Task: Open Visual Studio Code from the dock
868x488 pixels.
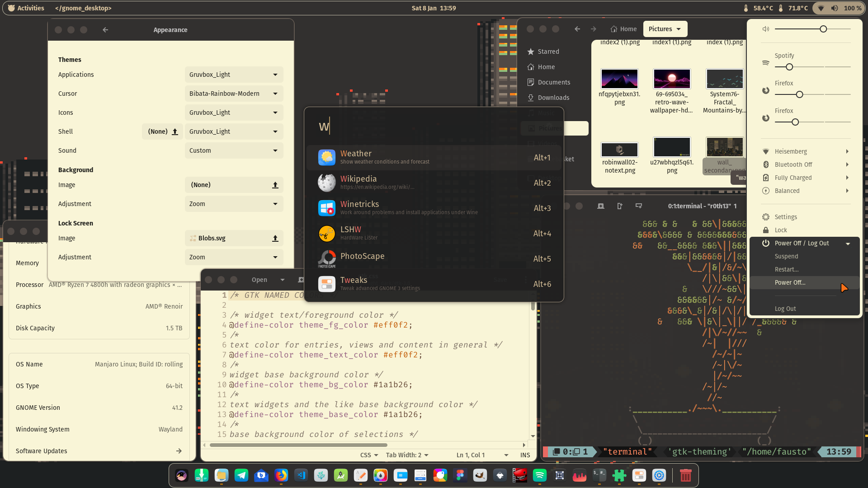Action: click(x=301, y=475)
